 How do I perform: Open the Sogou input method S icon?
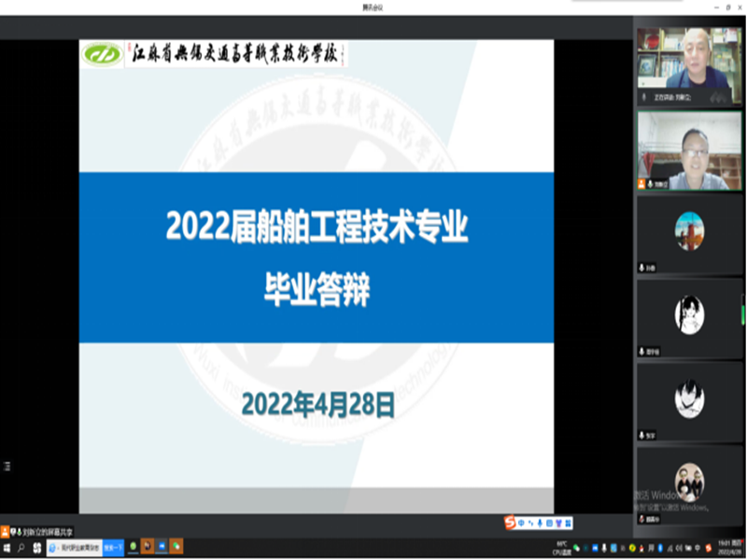click(x=510, y=525)
